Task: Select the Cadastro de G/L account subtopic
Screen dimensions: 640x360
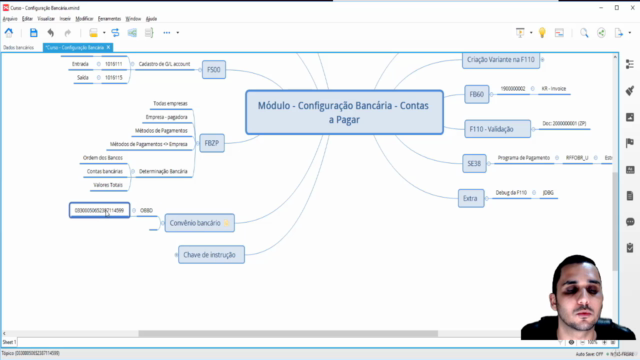Action: (164, 64)
